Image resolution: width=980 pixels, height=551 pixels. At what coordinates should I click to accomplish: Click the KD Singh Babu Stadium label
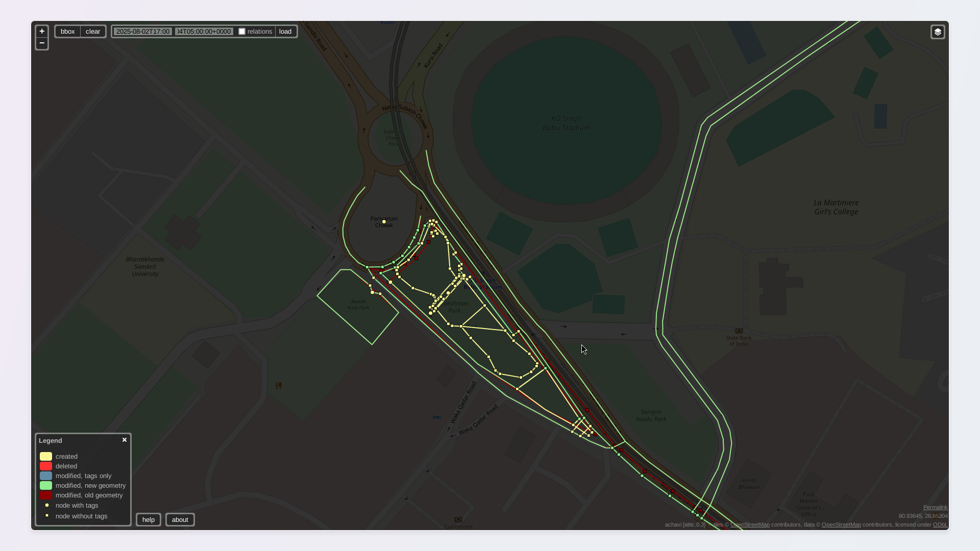click(566, 123)
